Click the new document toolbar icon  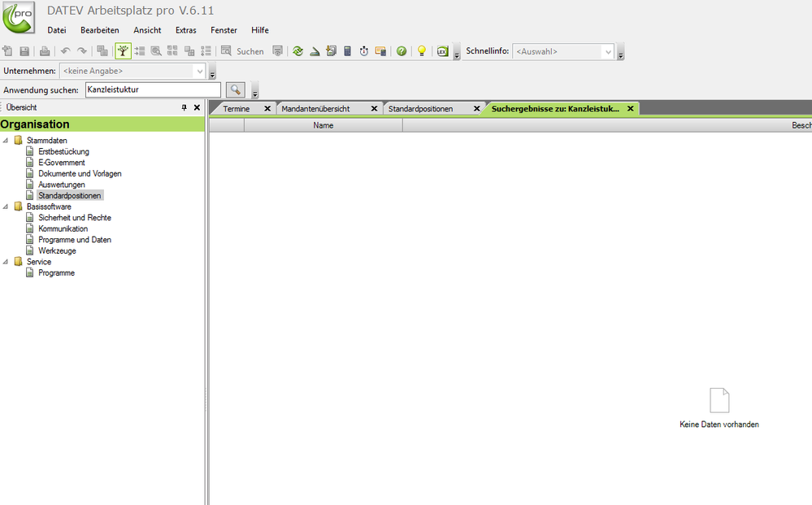coord(8,50)
